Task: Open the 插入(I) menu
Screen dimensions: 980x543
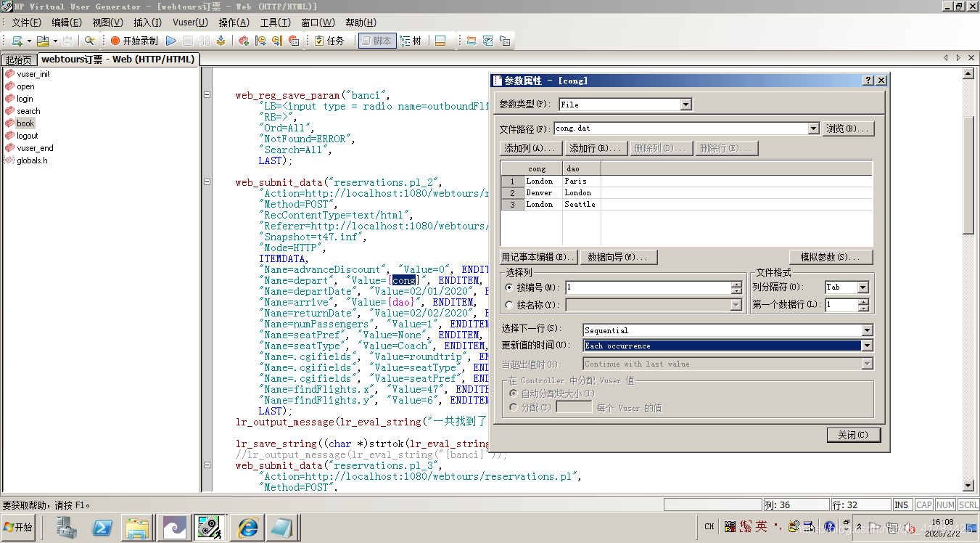Action: (x=148, y=23)
